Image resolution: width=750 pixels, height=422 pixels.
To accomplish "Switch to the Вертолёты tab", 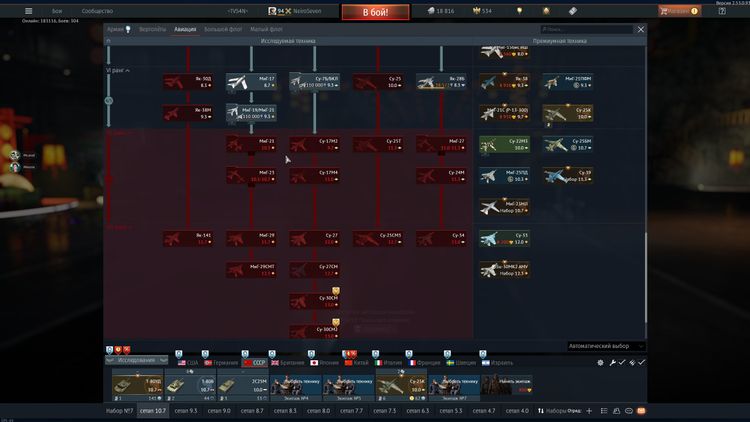I will pyautogui.click(x=153, y=30).
